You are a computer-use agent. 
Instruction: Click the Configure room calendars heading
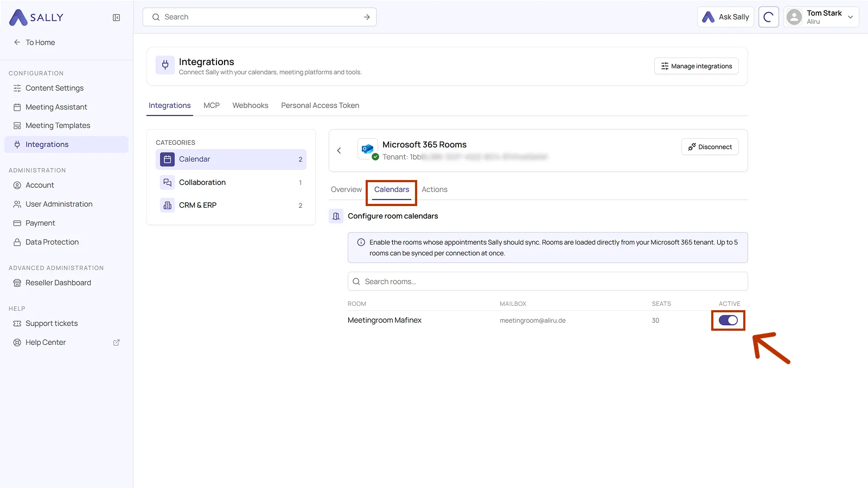(393, 216)
